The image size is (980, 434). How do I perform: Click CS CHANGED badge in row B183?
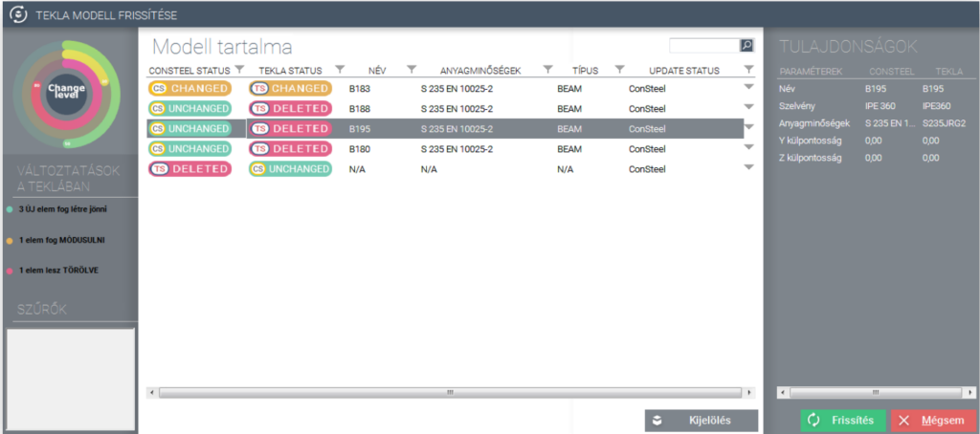point(189,89)
